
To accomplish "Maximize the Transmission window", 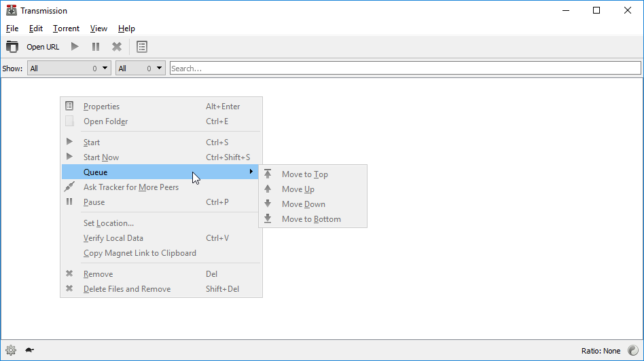I will pos(596,10).
